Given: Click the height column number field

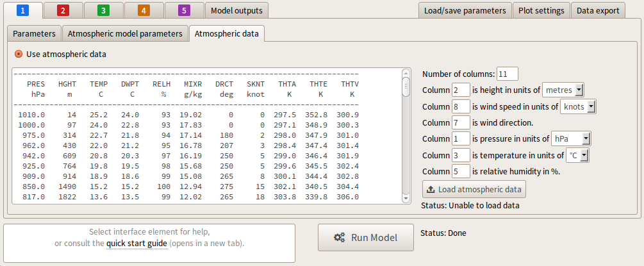Looking at the screenshot, I should (x=461, y=90).
